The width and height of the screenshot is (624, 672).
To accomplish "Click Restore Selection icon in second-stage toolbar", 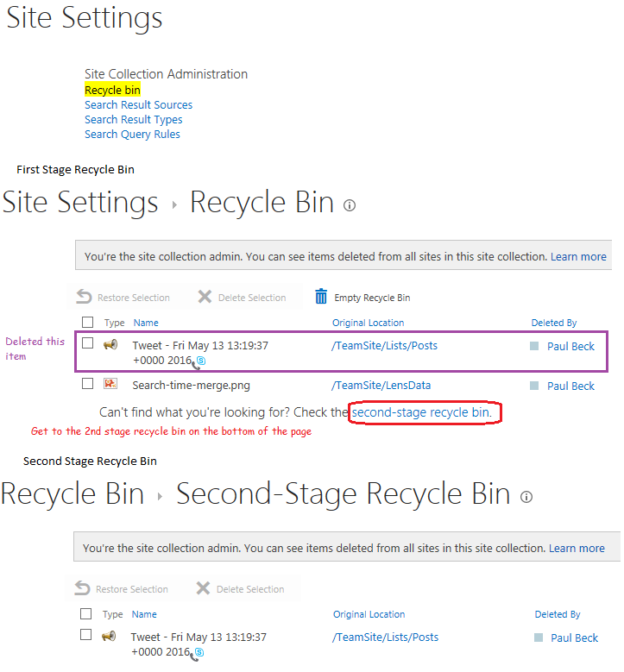I will click(82, 588).
